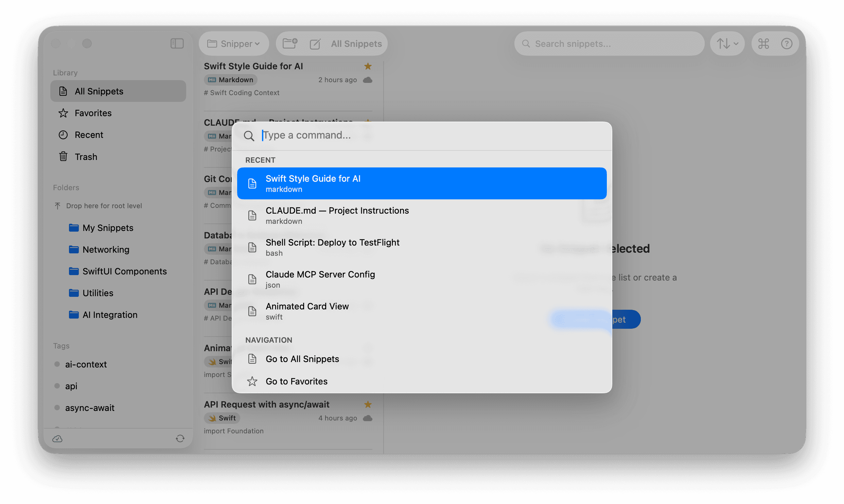
Task: Open the new folder icon in toolbar
Action: (x=289, y=43)
